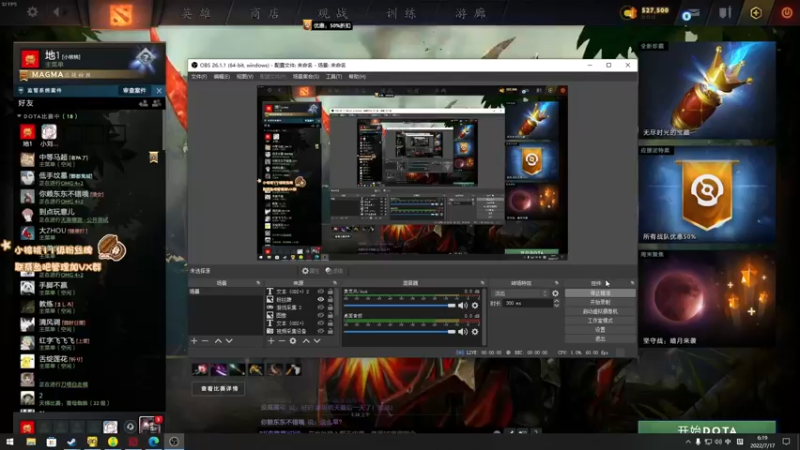Open OBS 帮助(H) menu
Viewport: 800px width, 450px height.
pyautogui.click(x=357, y=77)
